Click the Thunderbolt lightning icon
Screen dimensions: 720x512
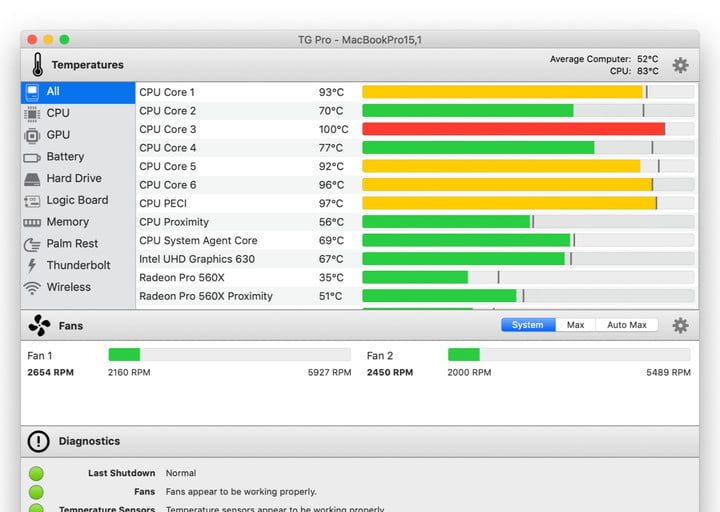(32, 266)
